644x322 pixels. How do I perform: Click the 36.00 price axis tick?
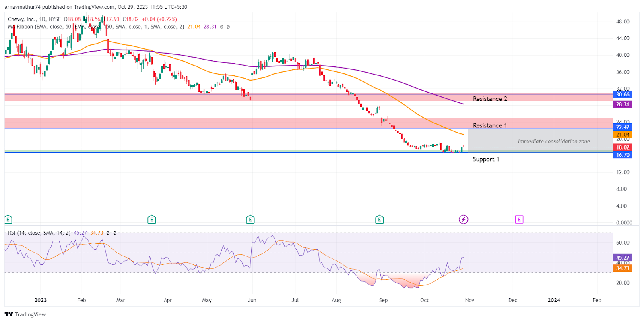click(623, 72)
